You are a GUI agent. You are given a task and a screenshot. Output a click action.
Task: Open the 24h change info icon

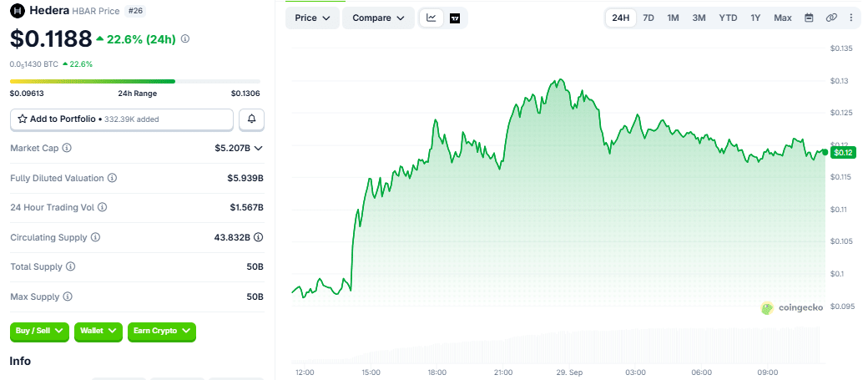tap(185, 38)
